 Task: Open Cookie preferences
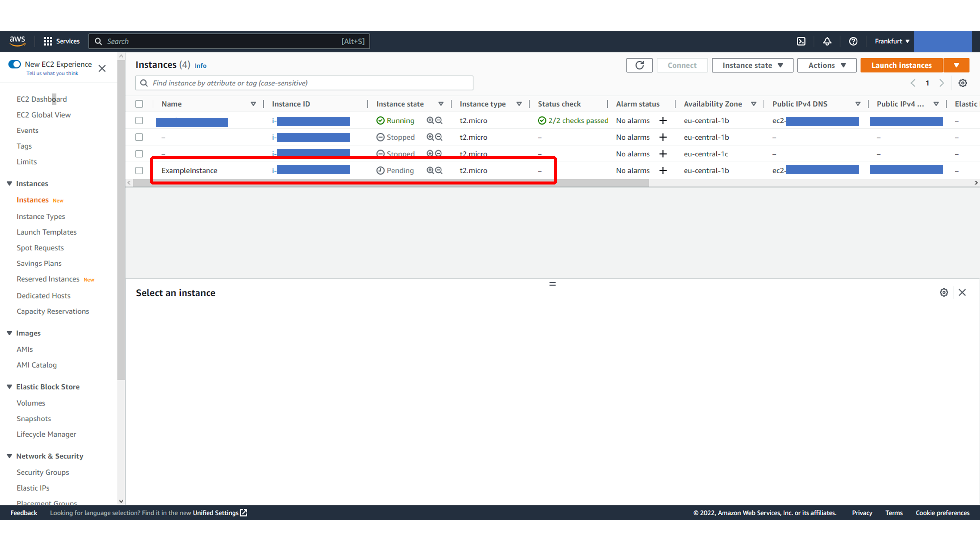point(942,513)
